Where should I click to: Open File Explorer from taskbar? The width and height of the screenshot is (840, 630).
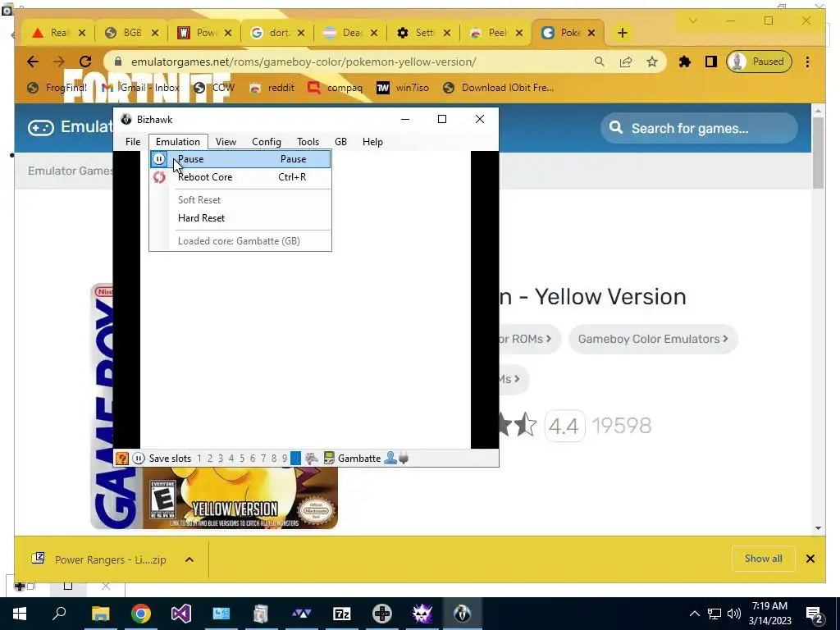coord(100,614)
